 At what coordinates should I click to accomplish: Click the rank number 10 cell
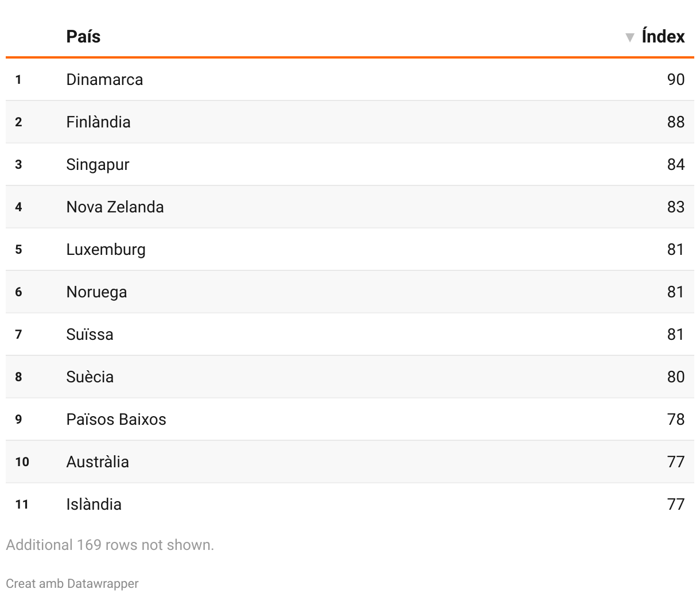pos(22,462)
